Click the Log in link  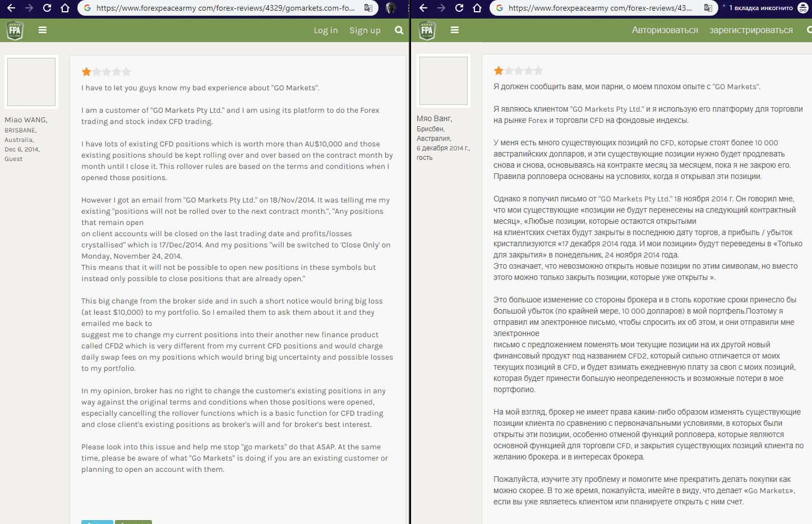tap(326, 30)
